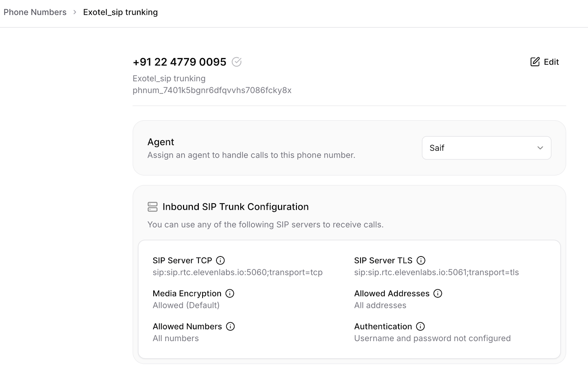Show info for Allowed Numbers
The width and height of the screenshot is (588, 380).
click(230, 326)
